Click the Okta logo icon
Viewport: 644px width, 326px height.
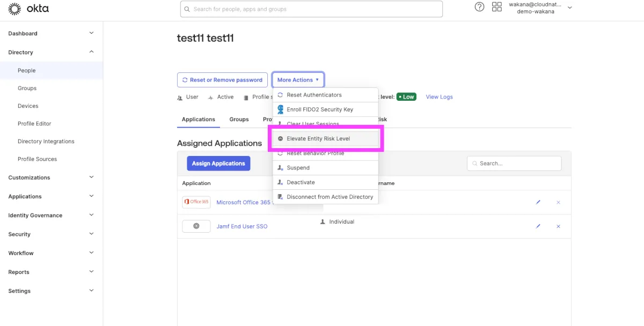14,9
